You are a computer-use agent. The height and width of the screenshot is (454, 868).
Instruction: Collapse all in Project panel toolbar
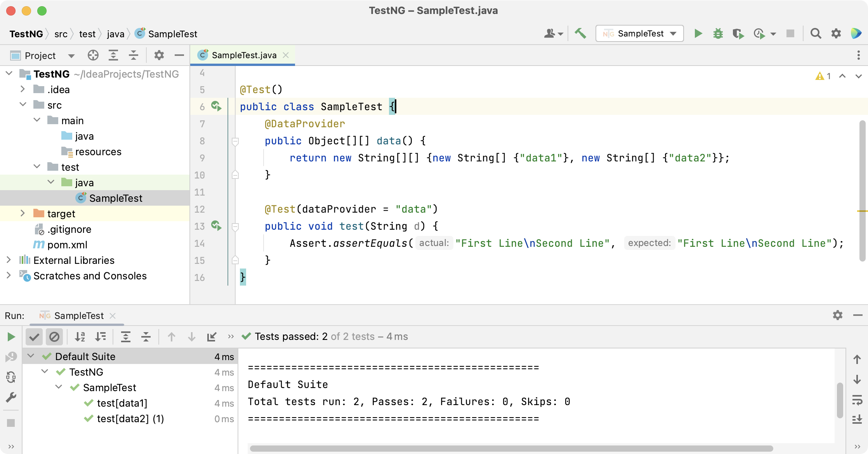(133, 55)
